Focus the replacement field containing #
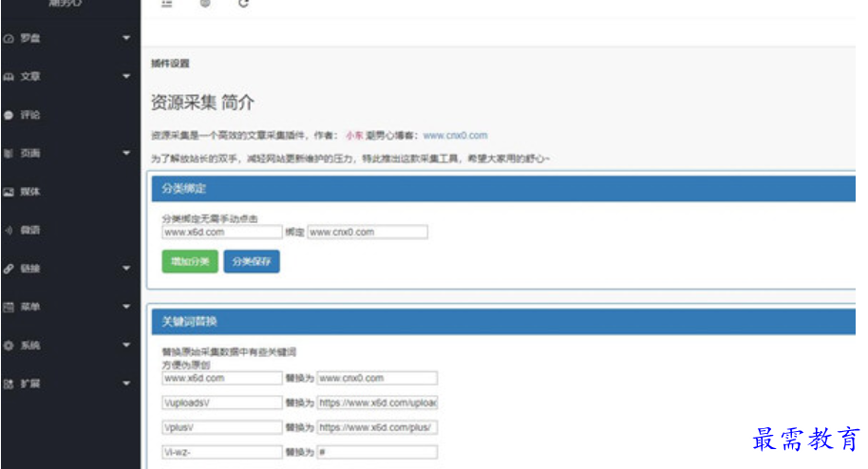The height and width of the screenshot is (469, 868). (378, 453)
